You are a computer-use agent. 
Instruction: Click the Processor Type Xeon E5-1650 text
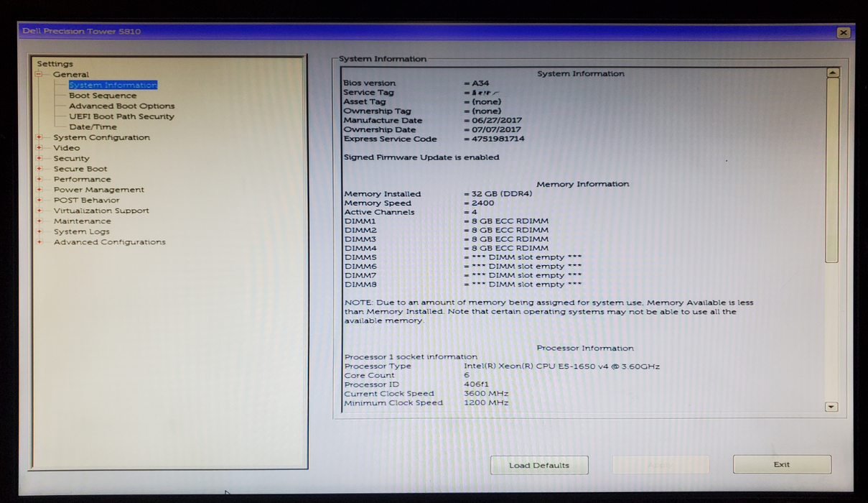(561, 366)
